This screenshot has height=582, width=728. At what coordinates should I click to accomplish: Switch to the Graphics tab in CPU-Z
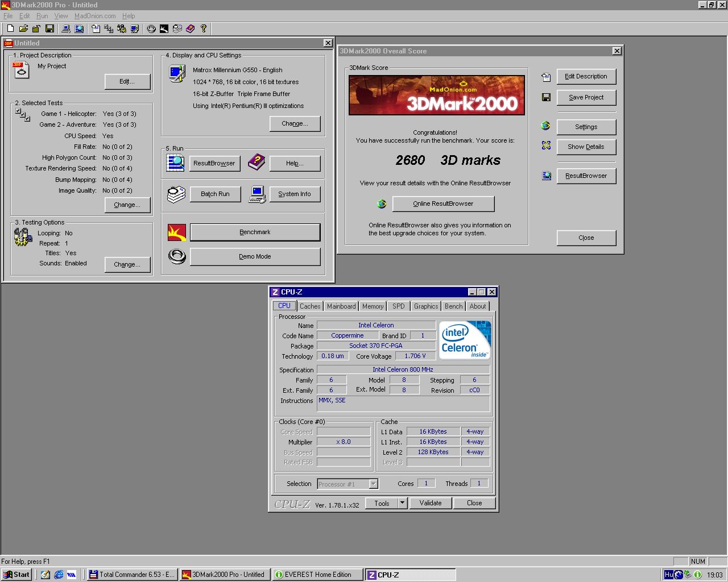tap(426, 306)
